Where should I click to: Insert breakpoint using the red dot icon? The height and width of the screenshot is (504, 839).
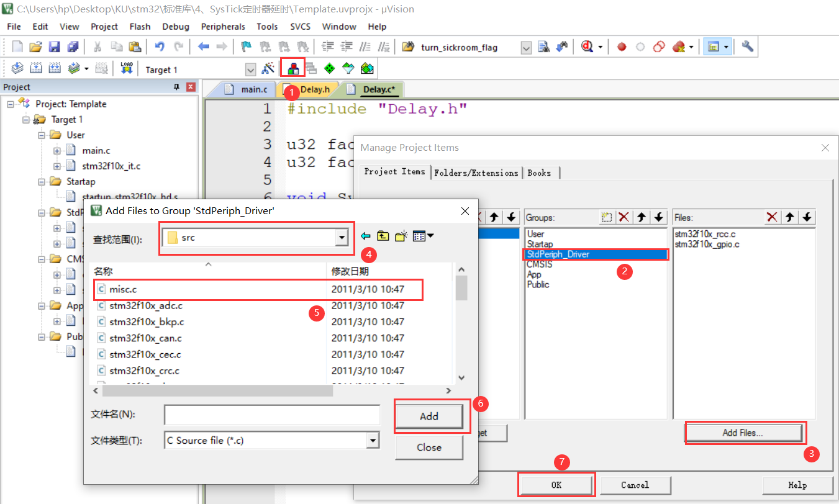coord(622,47)
